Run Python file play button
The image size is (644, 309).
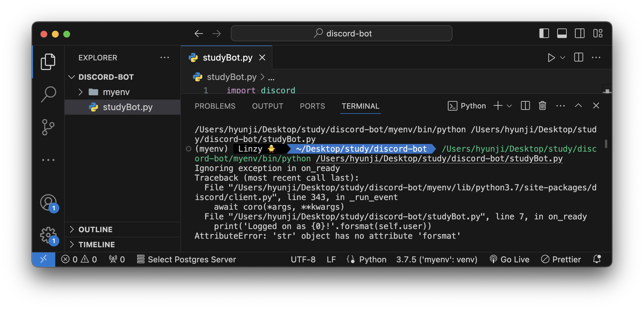[x=551, y=58]
